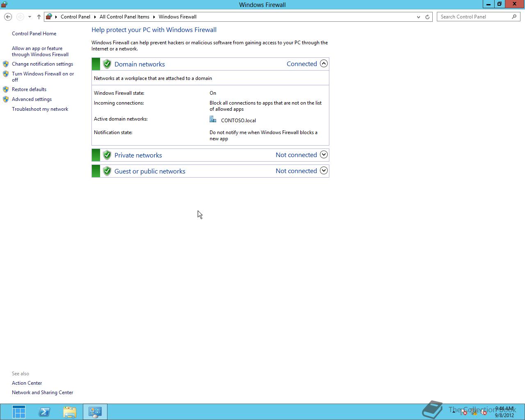This screenshot has width=525, height=420.
Task: Open Change notification settings
Action: click(42, 64)
